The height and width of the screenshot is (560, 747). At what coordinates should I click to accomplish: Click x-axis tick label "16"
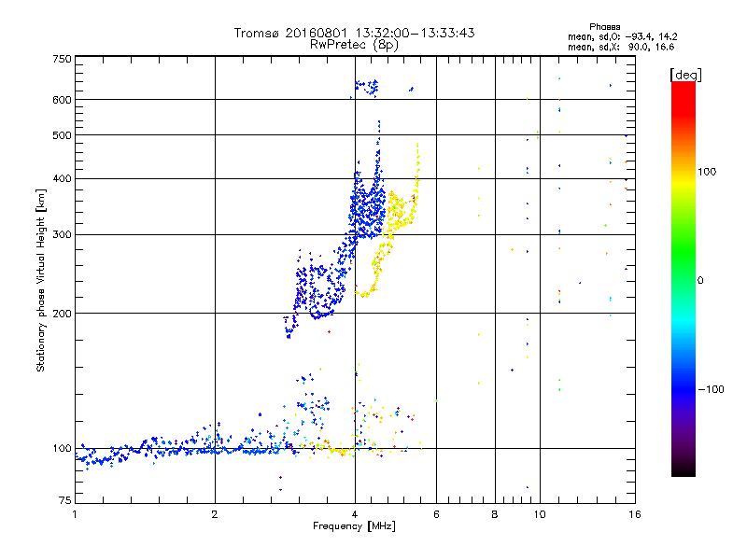pyautogui.click(x=635, y=514)
